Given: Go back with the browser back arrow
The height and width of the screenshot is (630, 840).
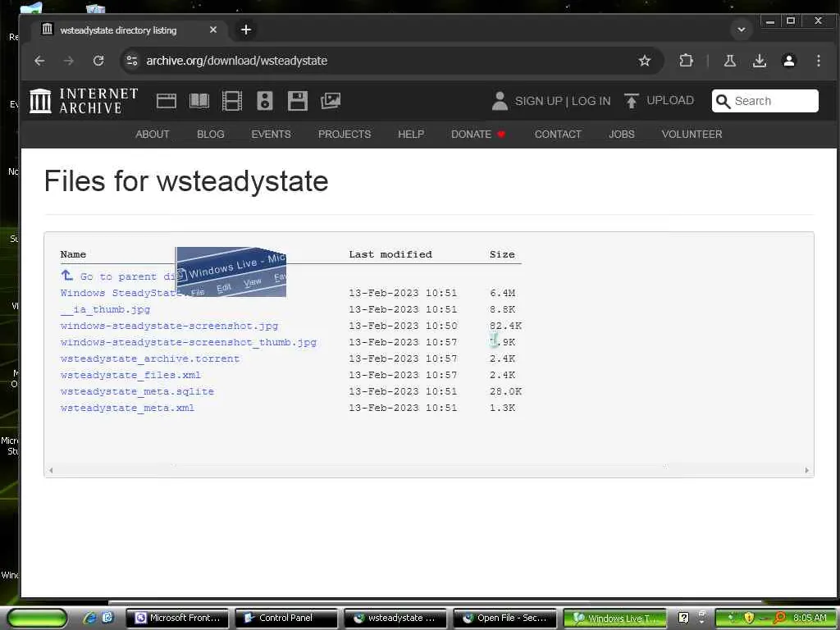Looking at the screenshot, I should point(39,61).
